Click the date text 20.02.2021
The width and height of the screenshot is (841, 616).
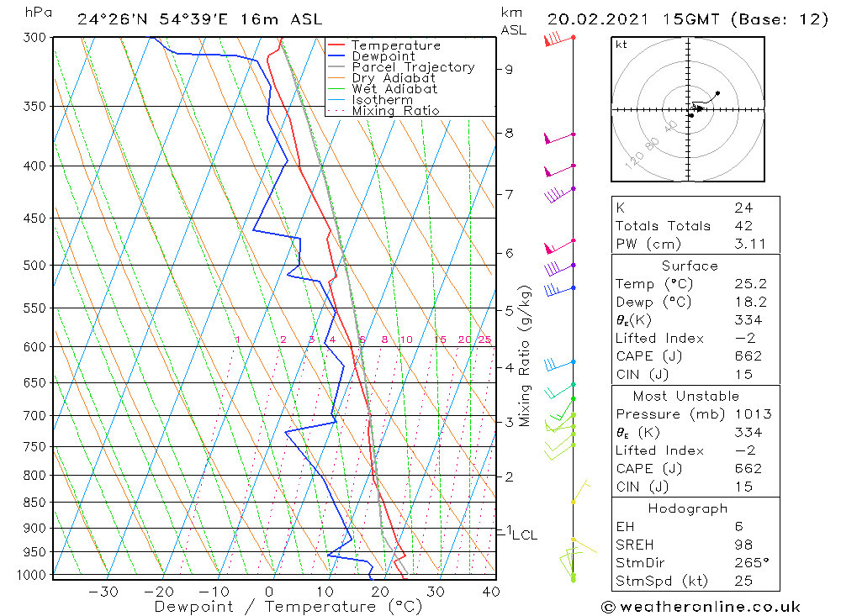597,20
